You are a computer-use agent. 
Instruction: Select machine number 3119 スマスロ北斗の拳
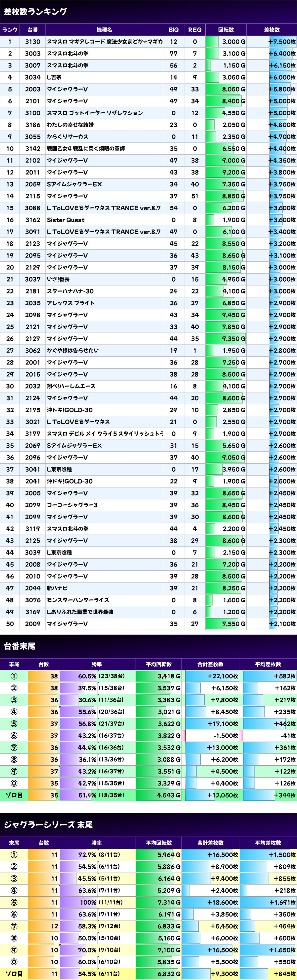33,529
